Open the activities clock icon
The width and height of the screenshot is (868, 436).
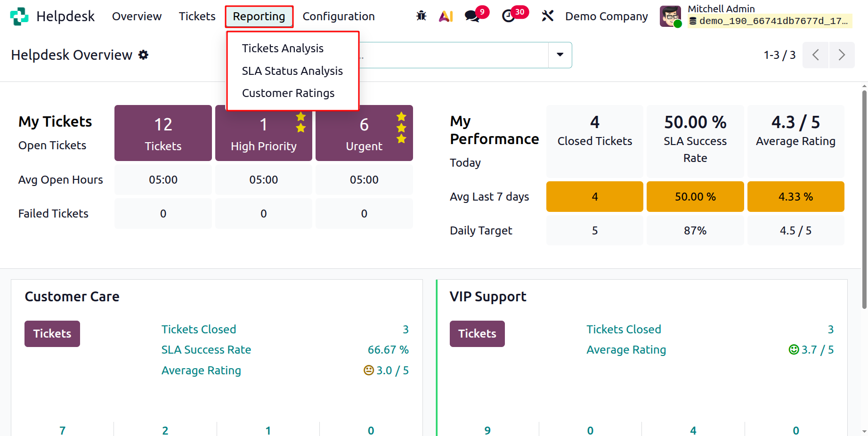point(508,16)
